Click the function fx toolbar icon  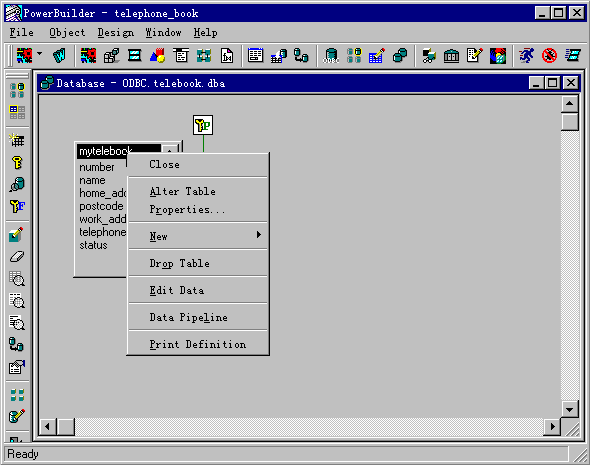pos(227,56)
